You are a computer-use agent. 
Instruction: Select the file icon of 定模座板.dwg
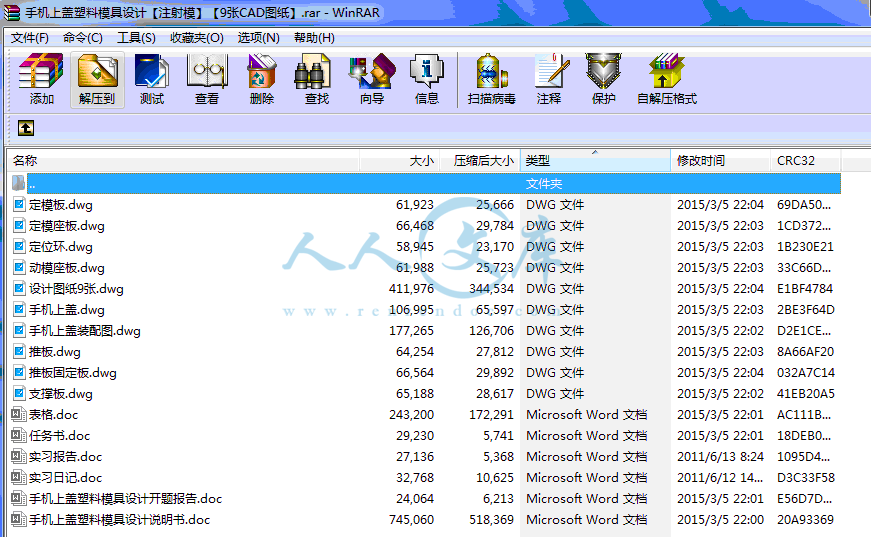(19, 225)
